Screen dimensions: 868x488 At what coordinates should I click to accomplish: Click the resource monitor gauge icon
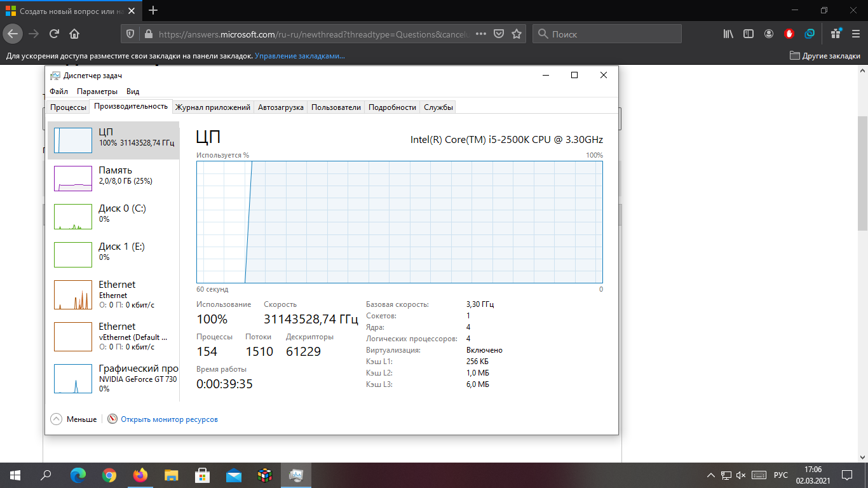pos(112,419)
